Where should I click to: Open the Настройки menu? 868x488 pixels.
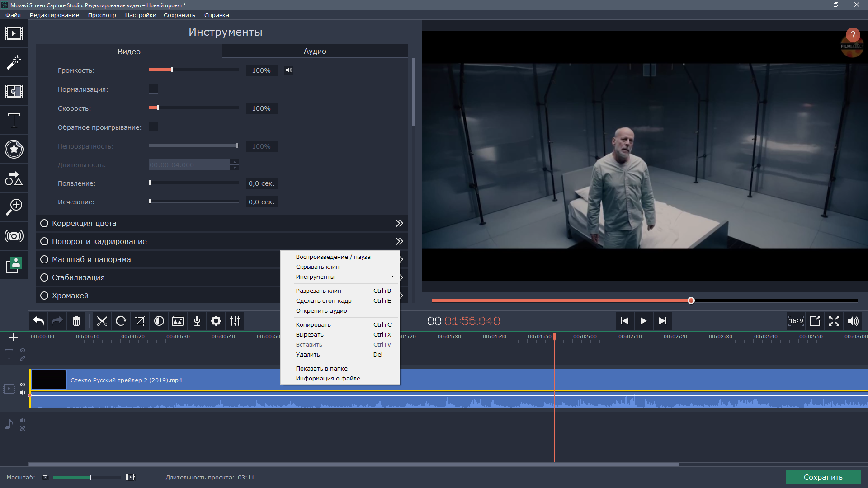(x=141, y=15)
